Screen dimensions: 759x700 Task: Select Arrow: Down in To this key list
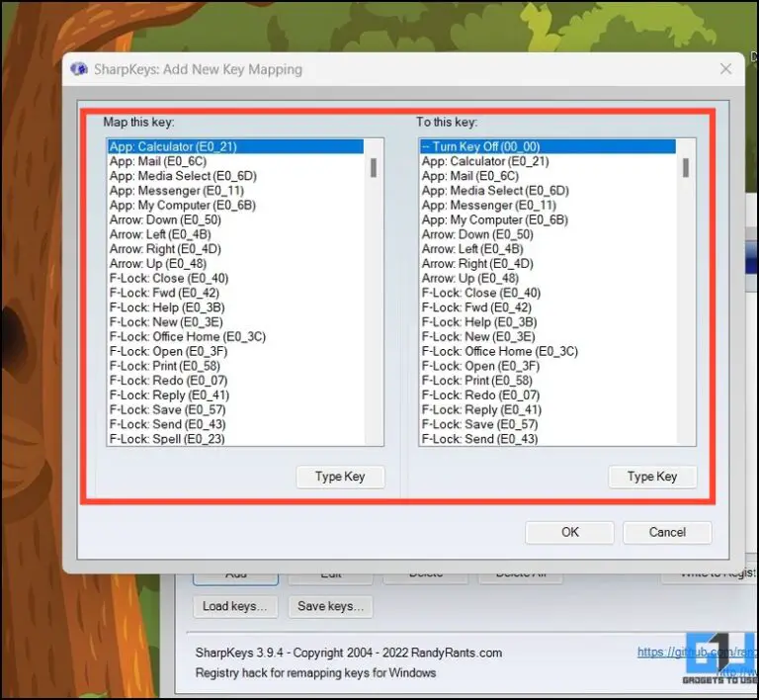click(x=548, y=234)
